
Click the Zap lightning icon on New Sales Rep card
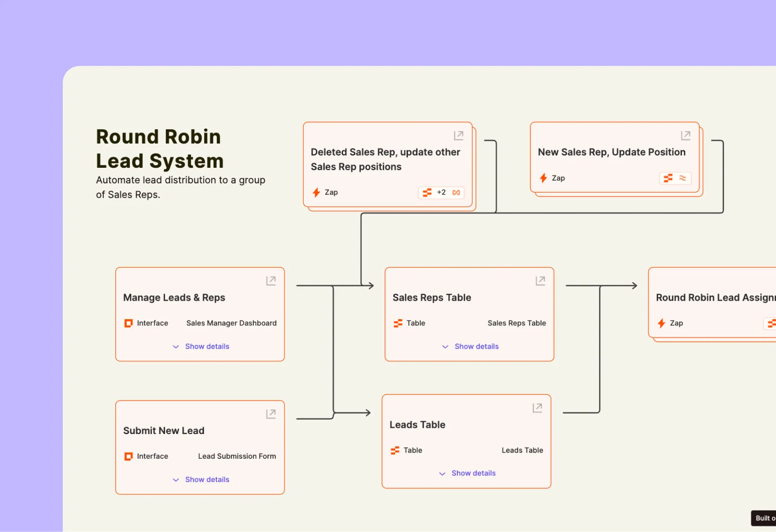[x=543, y=178]
